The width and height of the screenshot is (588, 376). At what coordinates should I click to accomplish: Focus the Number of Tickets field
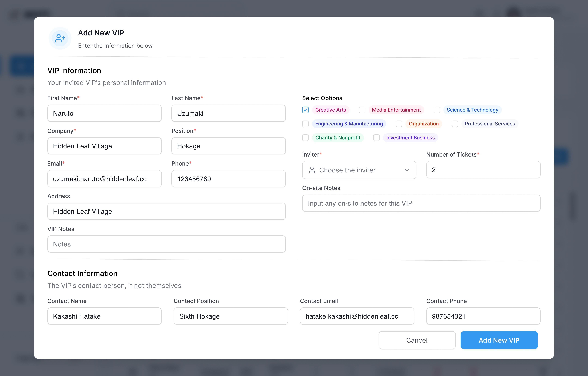coord(483,170)
